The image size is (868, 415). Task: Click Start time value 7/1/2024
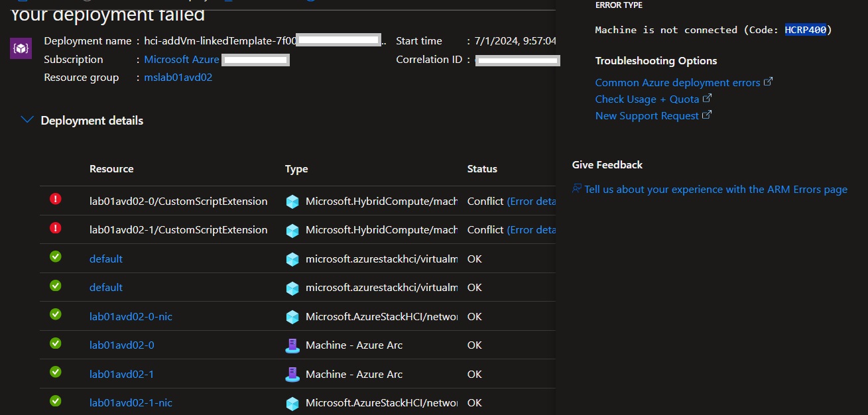pyautogui.click(x=516, y=41)
